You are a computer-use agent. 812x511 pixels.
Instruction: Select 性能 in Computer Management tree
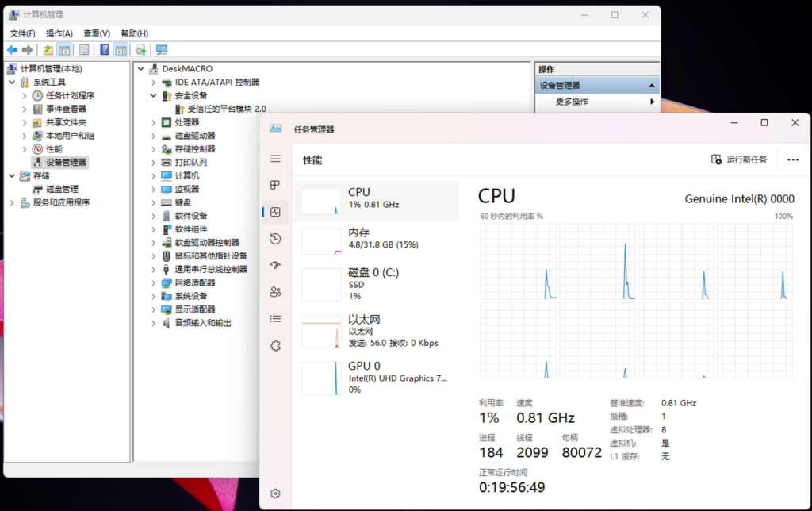(x=55, y=149)
